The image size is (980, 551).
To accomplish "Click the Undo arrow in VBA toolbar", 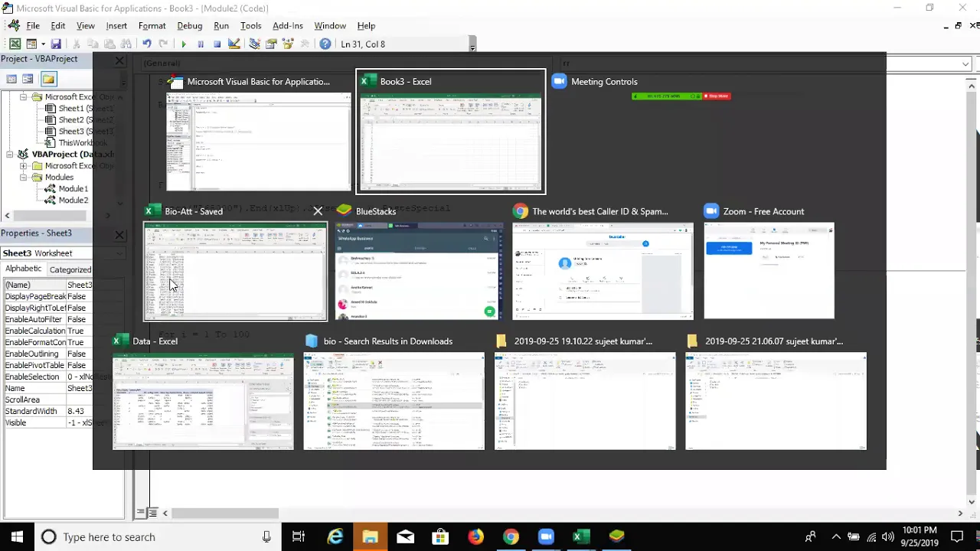I will click(x=146, y=44).
